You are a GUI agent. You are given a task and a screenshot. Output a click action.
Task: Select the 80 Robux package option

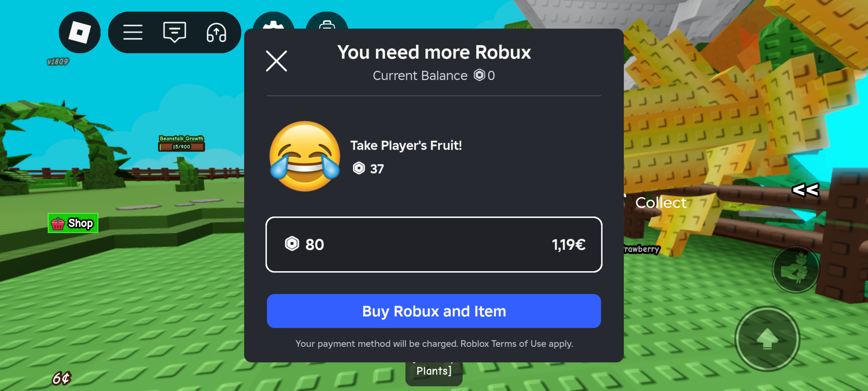click(x=434, y=244)
